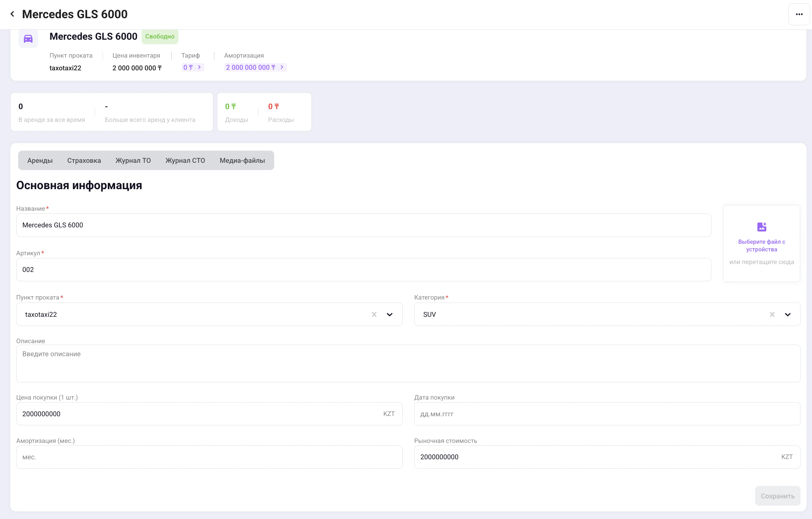Switch to the Страховка tab
The height and width of the screenshot is (519, 812).
click(x=84, y=160)
